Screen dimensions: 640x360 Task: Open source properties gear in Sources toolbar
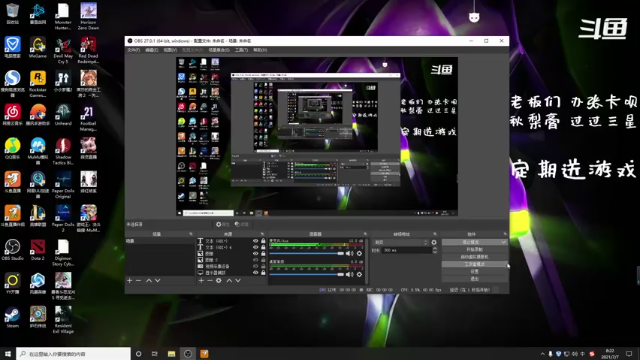coord(219,280)
